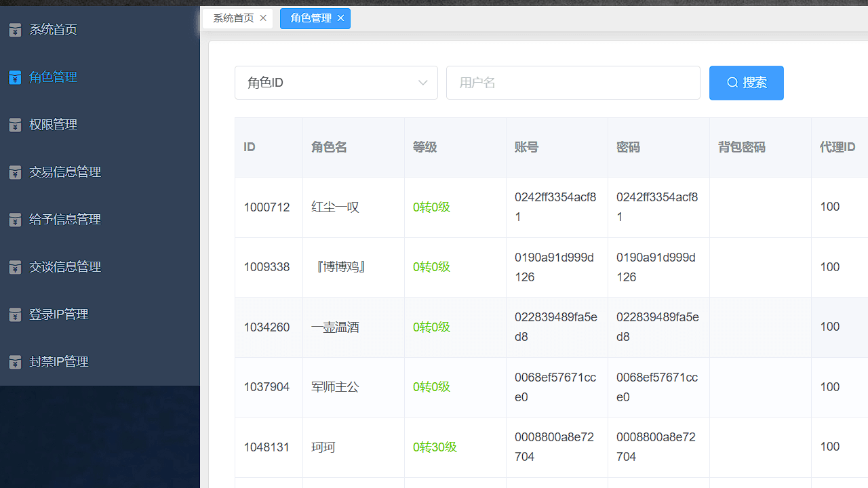Image resolution: width=868 pixels, height=488 pixels.
Task: Close the 角色管理 tab
Action: coord(340,18)
